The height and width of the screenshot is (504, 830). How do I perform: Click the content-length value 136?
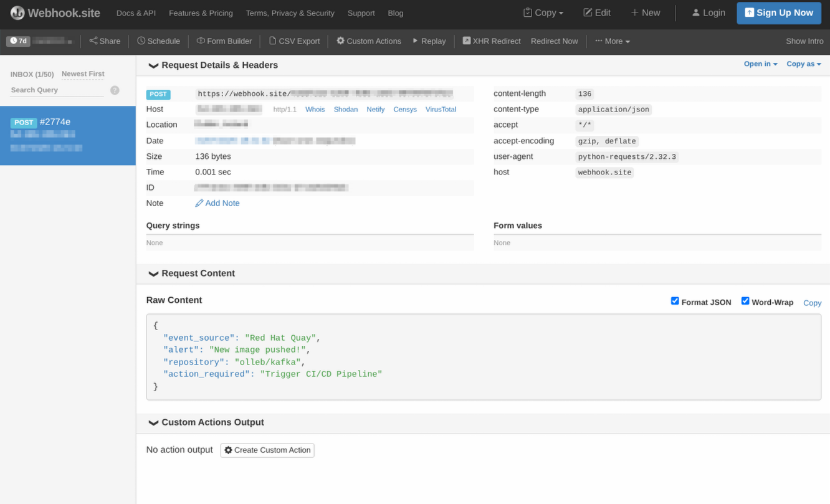[584, 94]
